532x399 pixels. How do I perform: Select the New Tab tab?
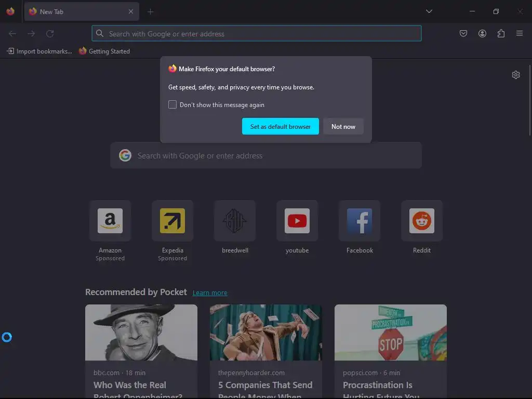[x=82, y=11]
